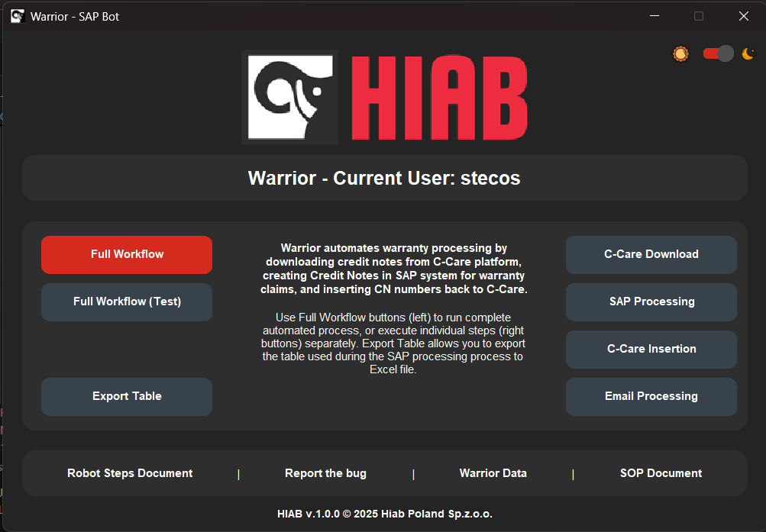Viewport: 766px width, 532px height.
Task: Click the Warrior - SAP Bot title text
Action: [75, 17]
